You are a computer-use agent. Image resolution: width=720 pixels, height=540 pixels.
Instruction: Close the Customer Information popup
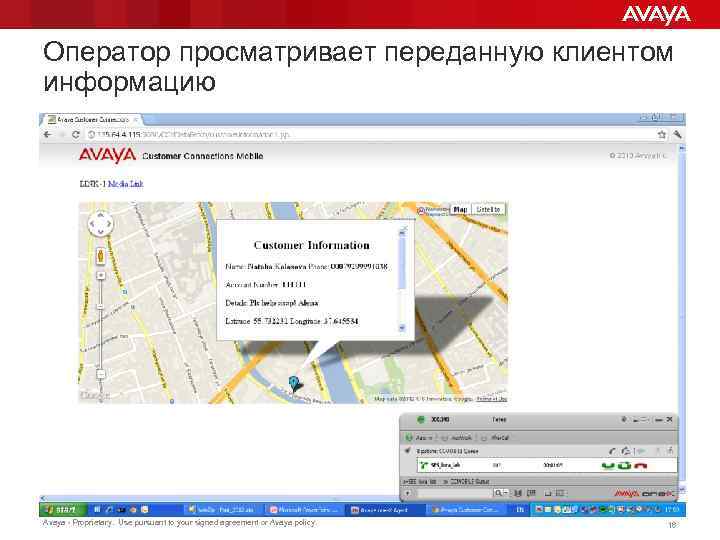405,227
